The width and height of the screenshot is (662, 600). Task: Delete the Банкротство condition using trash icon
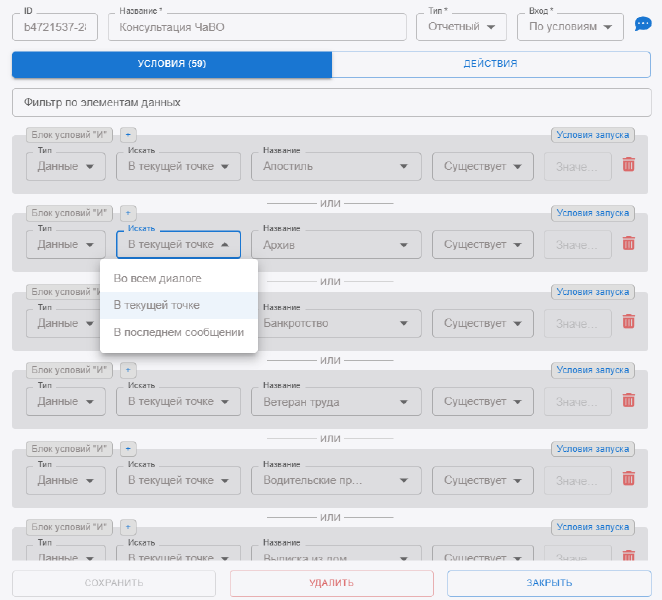pos(628,322)
